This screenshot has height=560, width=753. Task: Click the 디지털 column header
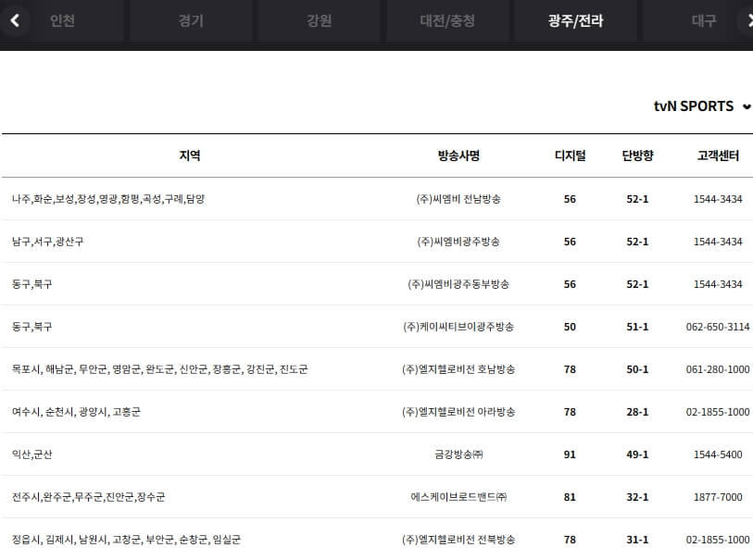(570, 156)
